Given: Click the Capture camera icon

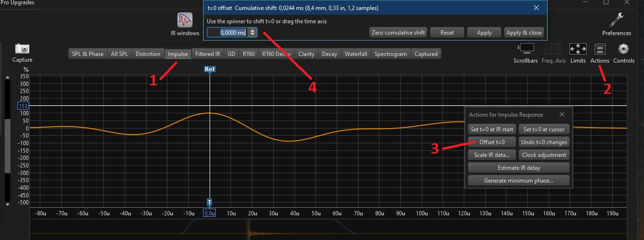Looking at the screenshot, I should (x=22, y=49).
